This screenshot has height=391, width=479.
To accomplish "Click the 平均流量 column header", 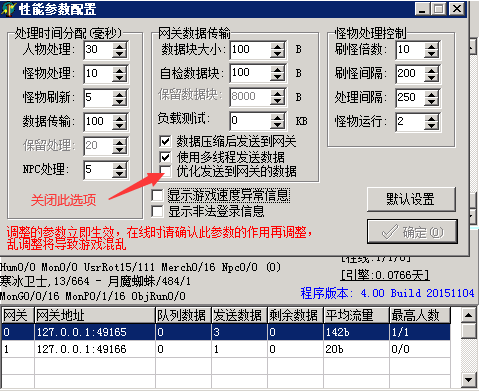I will (356, 315).
